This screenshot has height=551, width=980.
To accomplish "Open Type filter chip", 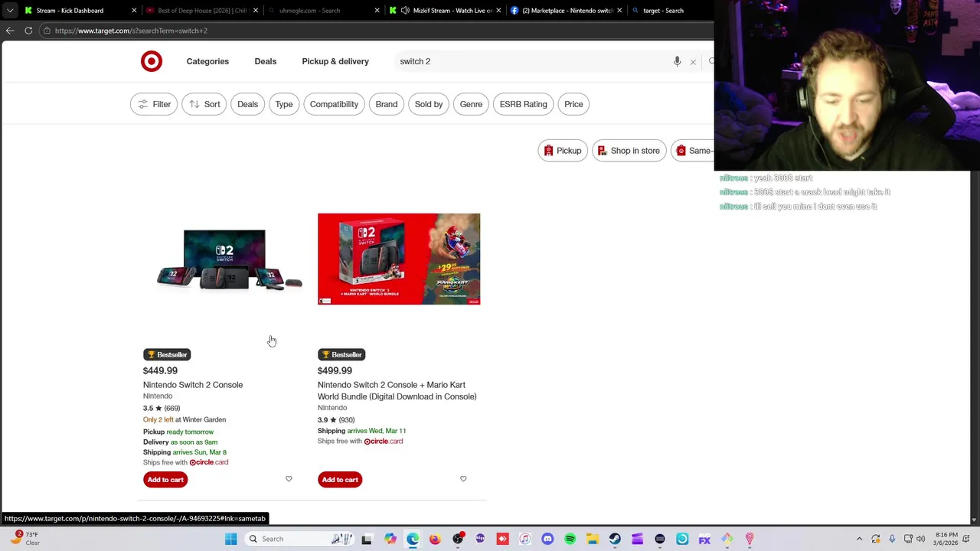I will tap(284, 104).
